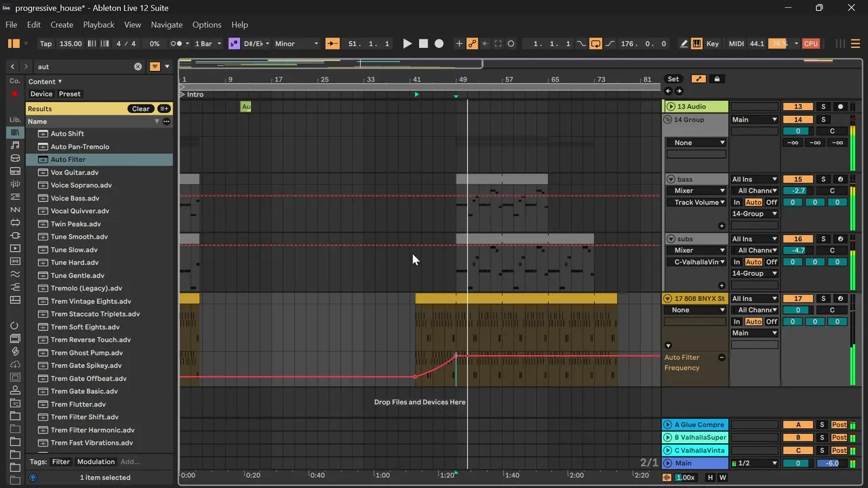
Task: Enable the Punch-Out switch
Action: coord(610,43)
